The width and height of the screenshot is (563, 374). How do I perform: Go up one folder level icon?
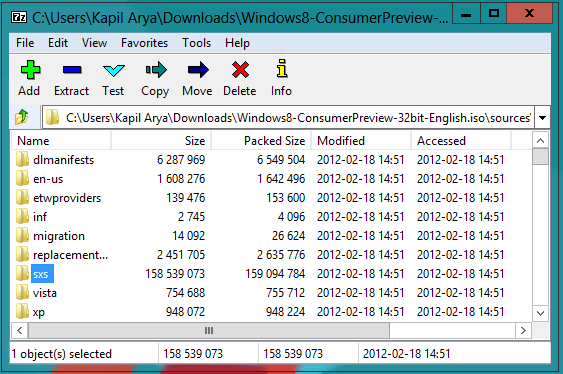tap(22, 117)
